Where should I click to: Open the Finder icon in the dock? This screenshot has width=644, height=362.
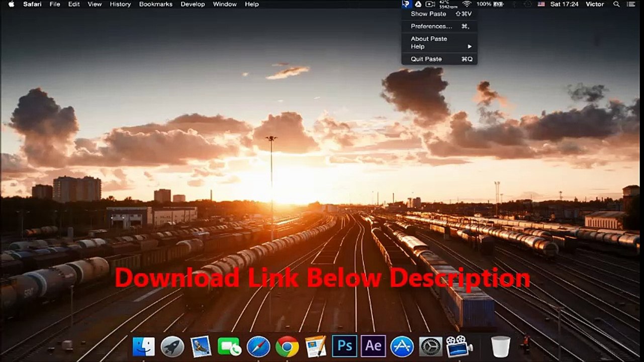[143, 346]
